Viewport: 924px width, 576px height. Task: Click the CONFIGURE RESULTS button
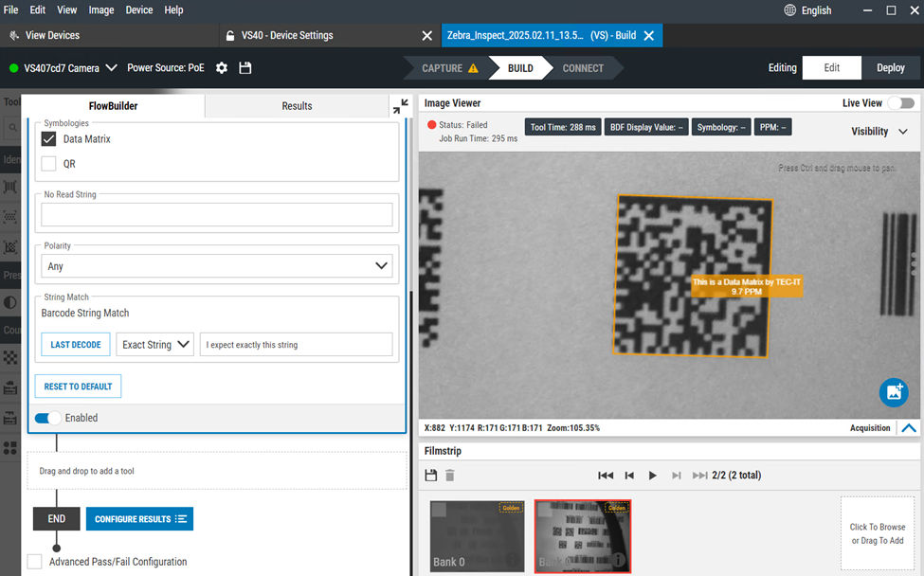click(139, 519)
